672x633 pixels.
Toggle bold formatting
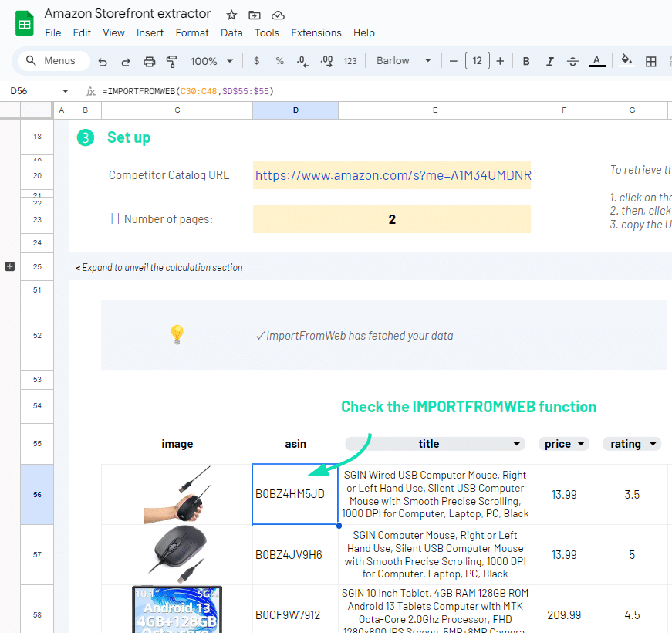tap(526, 61)
